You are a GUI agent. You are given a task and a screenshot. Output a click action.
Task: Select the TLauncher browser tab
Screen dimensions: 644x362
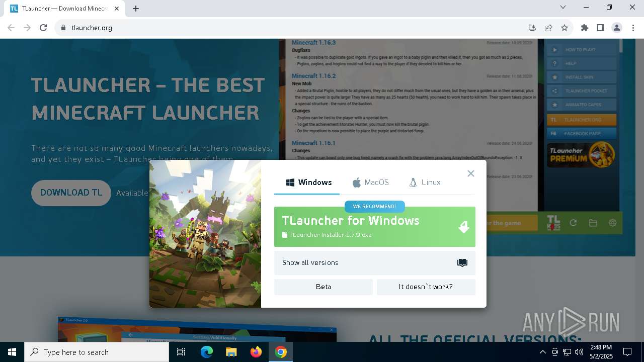click(x=64, y=9)
